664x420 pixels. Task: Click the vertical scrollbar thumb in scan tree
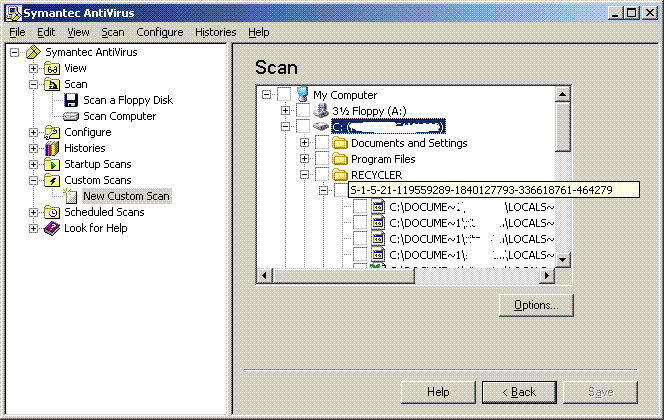coord(562,127)
